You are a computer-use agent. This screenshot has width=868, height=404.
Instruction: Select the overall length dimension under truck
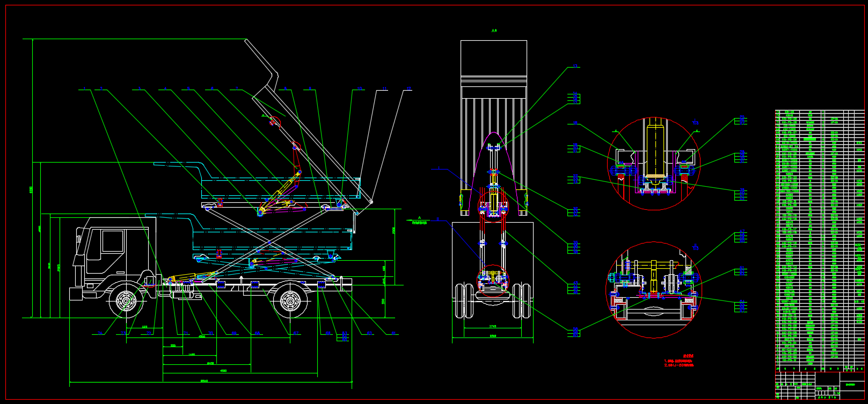204,381
